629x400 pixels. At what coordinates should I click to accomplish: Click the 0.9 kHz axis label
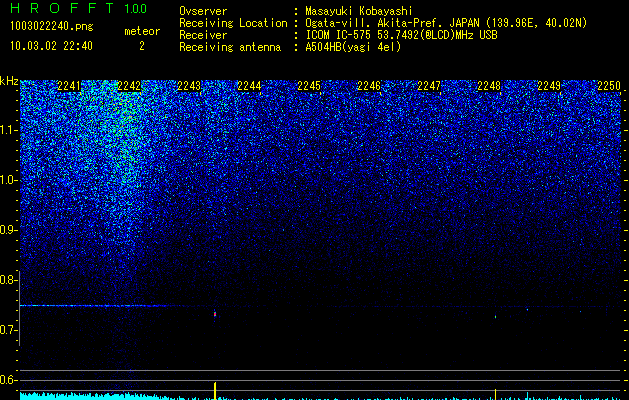pyautogui.click(x=9, y=230)
